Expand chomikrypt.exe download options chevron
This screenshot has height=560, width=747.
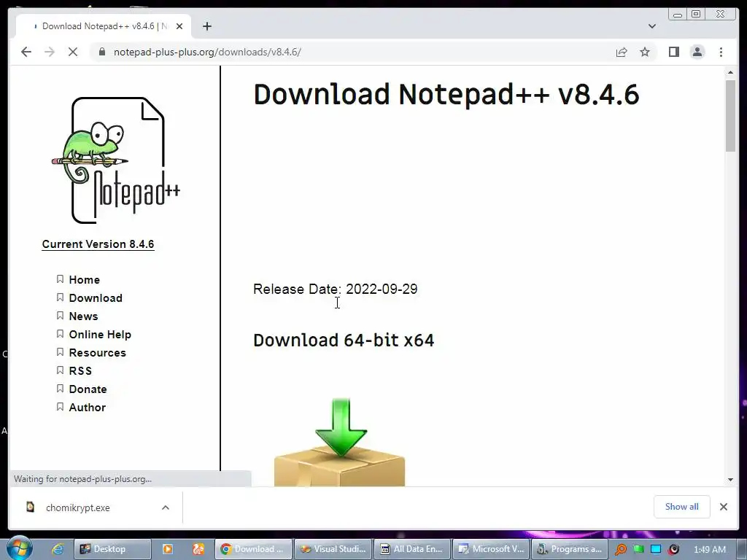[x=166, y=507]
